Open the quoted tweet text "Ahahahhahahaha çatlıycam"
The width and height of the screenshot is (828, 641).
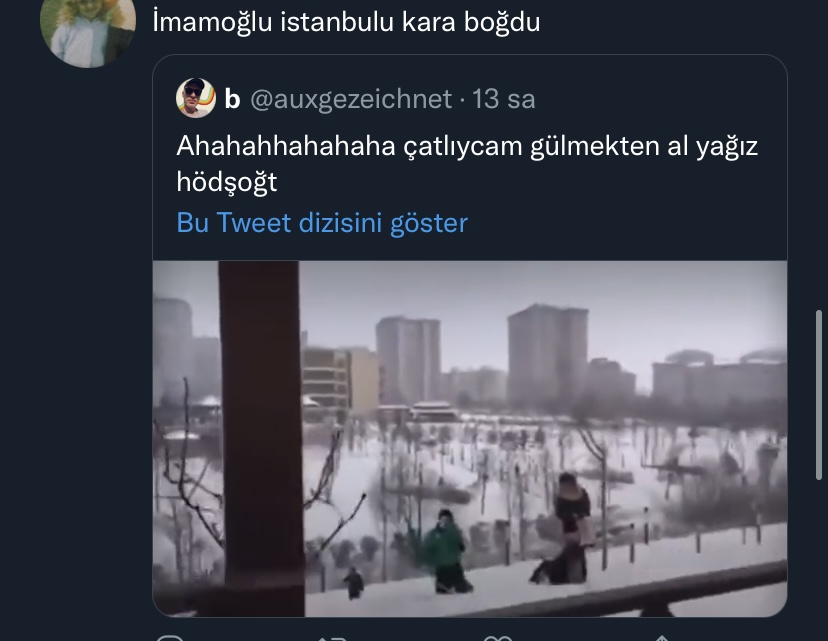349,146
